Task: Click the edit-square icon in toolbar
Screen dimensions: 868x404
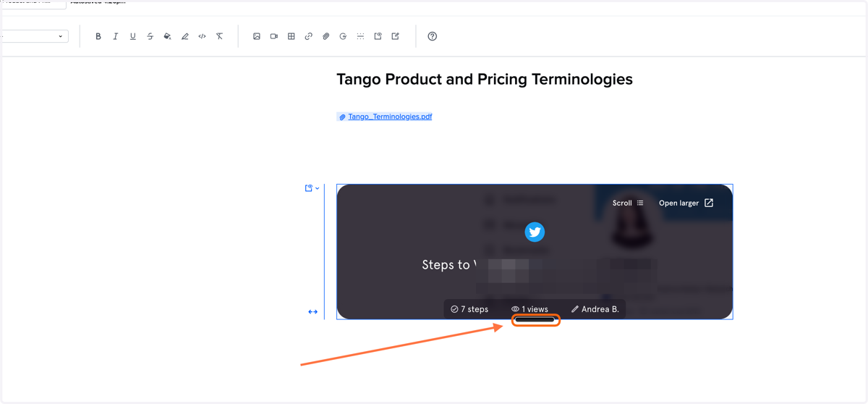Action: [x=396, y=36]
